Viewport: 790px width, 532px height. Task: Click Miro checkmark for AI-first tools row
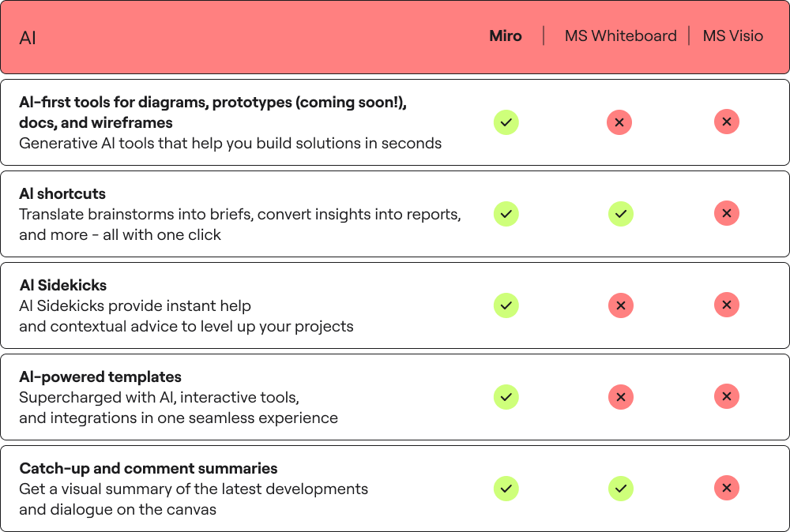[x=506, y=122]
